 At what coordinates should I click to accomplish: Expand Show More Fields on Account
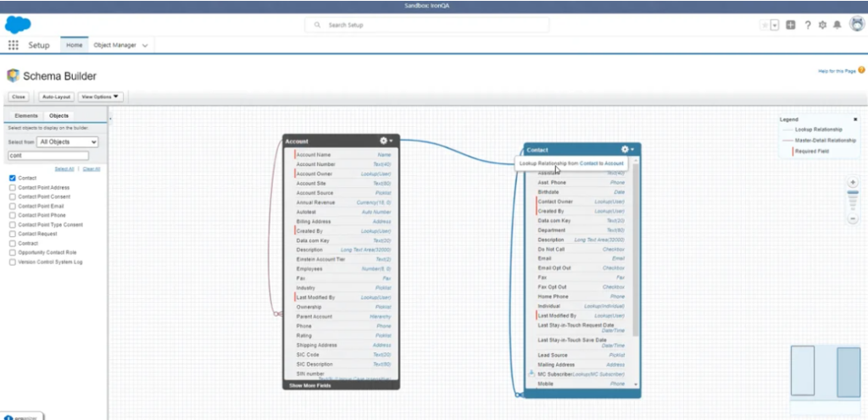tap(310, 385)
